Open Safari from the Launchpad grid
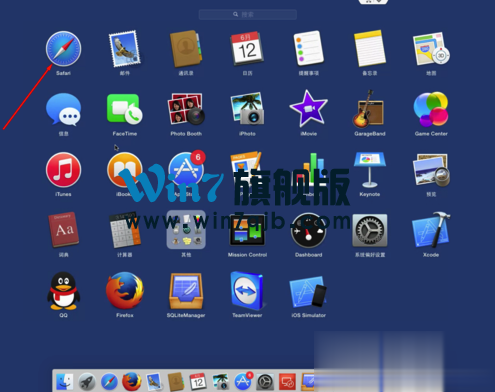This screenshot has height=392, width=495. coord(63,49)
